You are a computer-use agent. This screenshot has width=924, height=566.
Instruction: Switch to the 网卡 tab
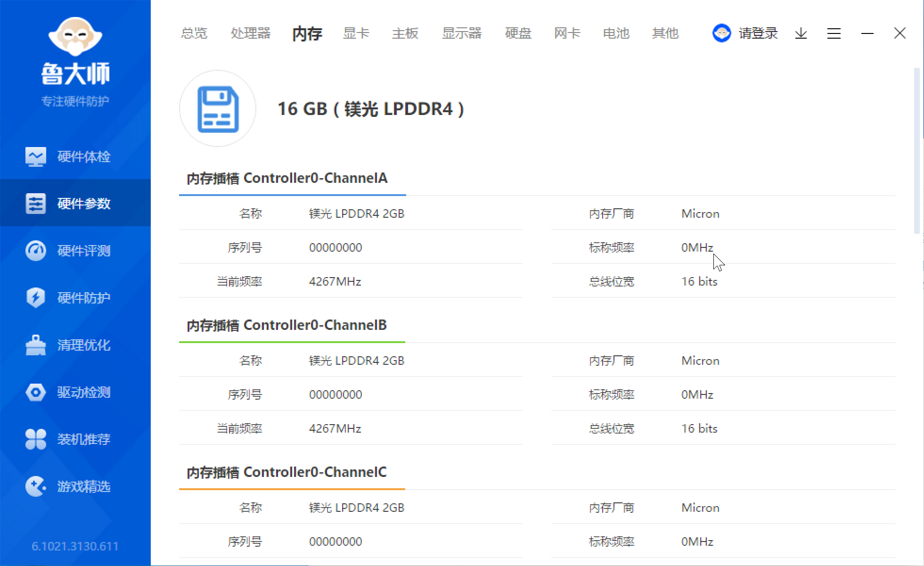(567, 33)
